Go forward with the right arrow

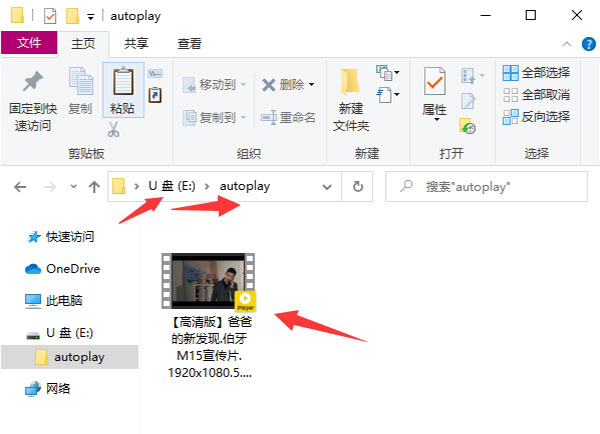pyautogui.click(x=50, y=187)
